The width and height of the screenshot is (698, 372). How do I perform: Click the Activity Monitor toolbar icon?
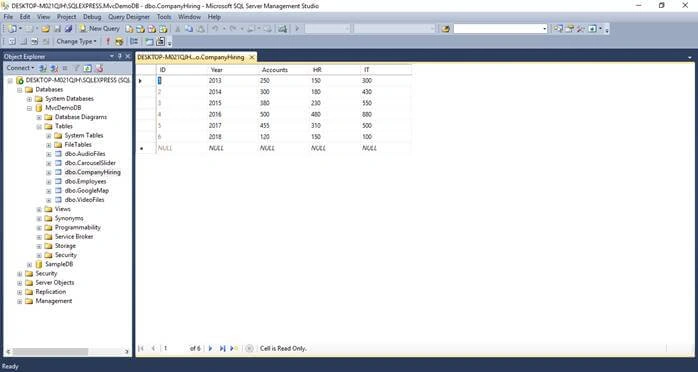click(283, 28)
